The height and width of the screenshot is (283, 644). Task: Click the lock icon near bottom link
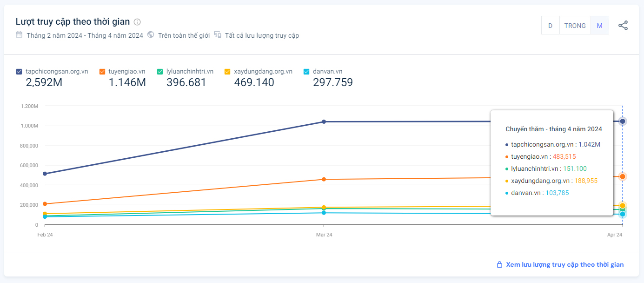(x=499, y=264)
